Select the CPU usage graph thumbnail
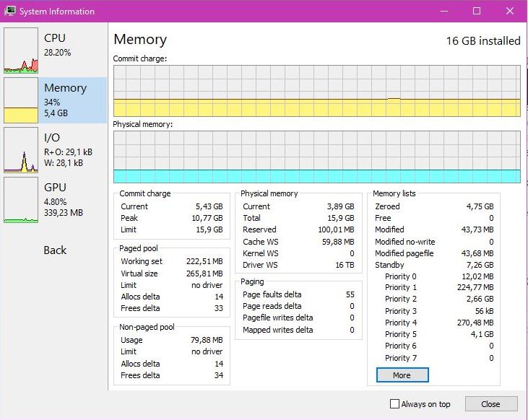This screenshot has width=528, height=420. point(20,51)
